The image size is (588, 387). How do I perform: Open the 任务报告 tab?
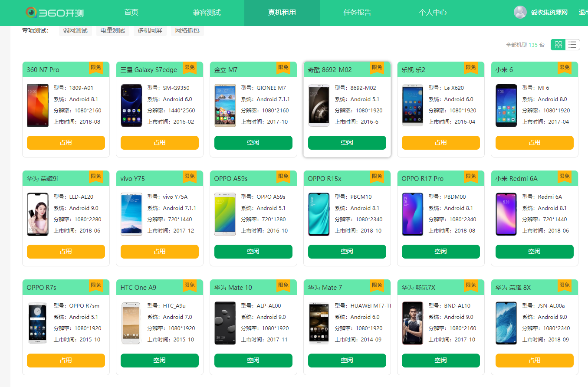(x=358, y=13)
